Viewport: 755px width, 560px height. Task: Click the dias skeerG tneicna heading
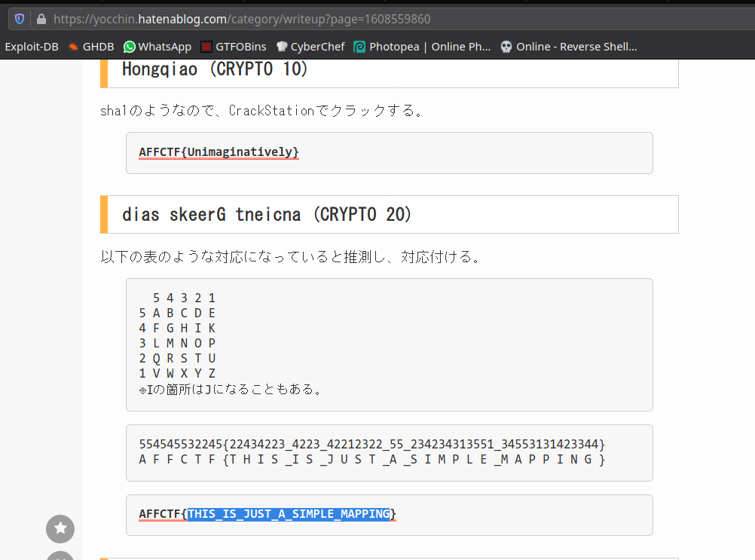pyautogui.click(x=267, y=215)
